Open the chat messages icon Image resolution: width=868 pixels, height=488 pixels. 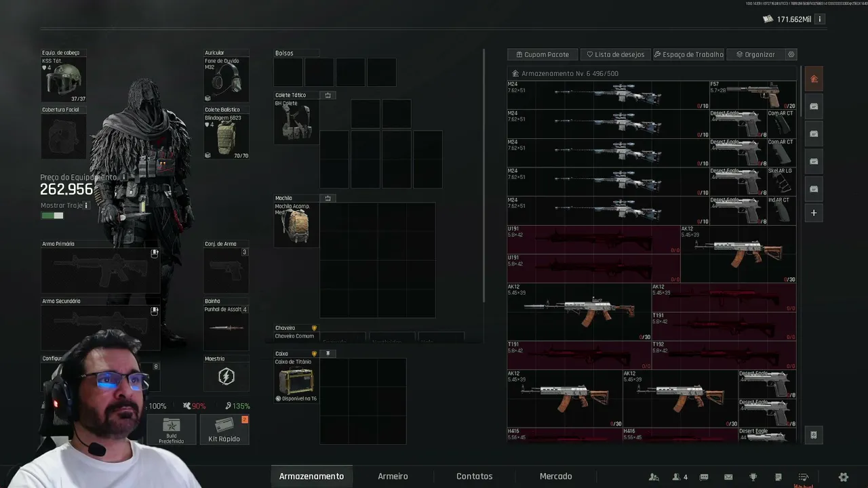click(x=704, y=477)
